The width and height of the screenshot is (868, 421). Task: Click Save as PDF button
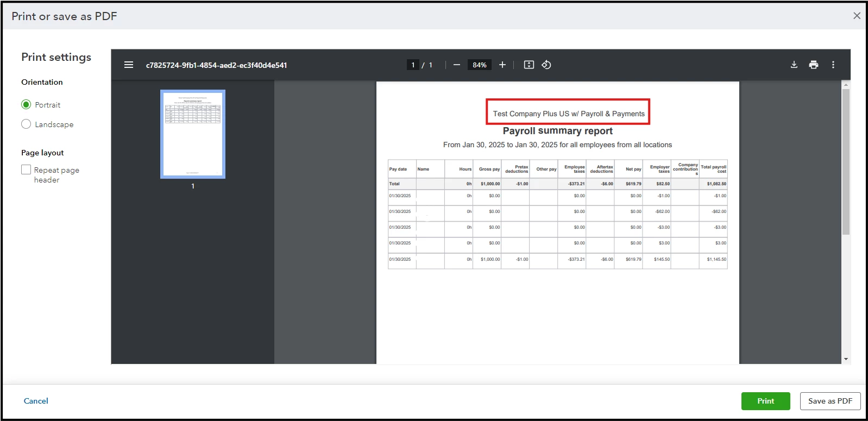pyautogui.click(x=830, y=401)
